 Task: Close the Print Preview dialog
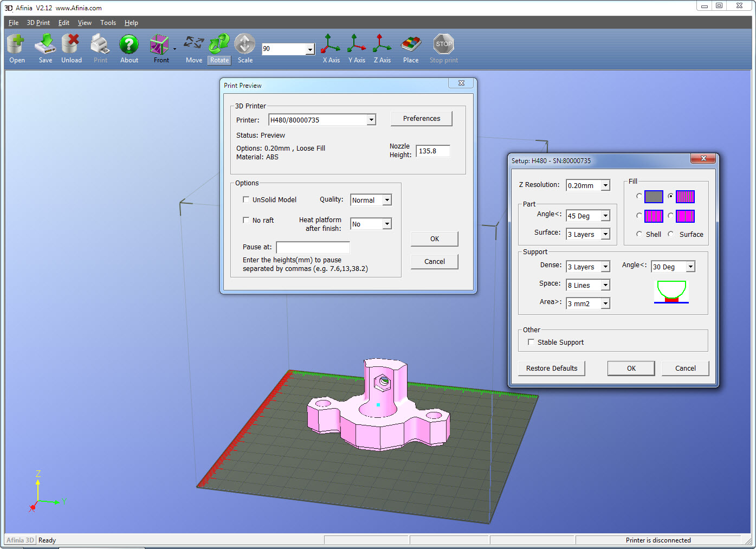461,83
